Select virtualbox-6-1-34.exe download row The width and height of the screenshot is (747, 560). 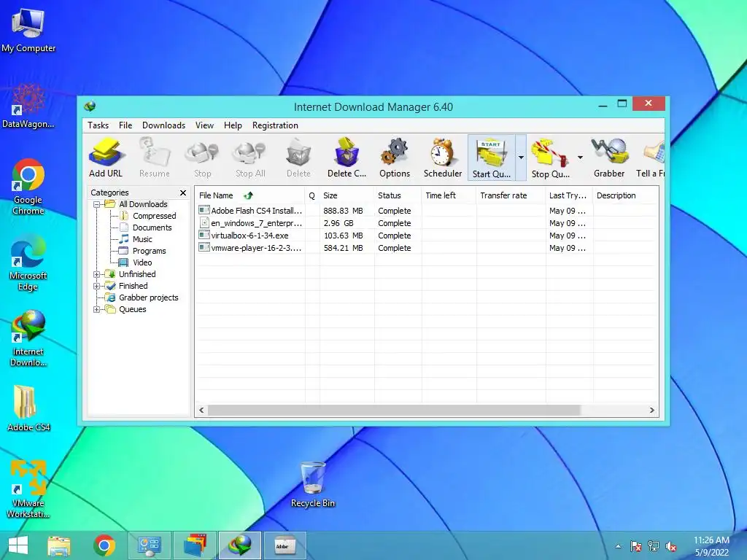[426, 236]
